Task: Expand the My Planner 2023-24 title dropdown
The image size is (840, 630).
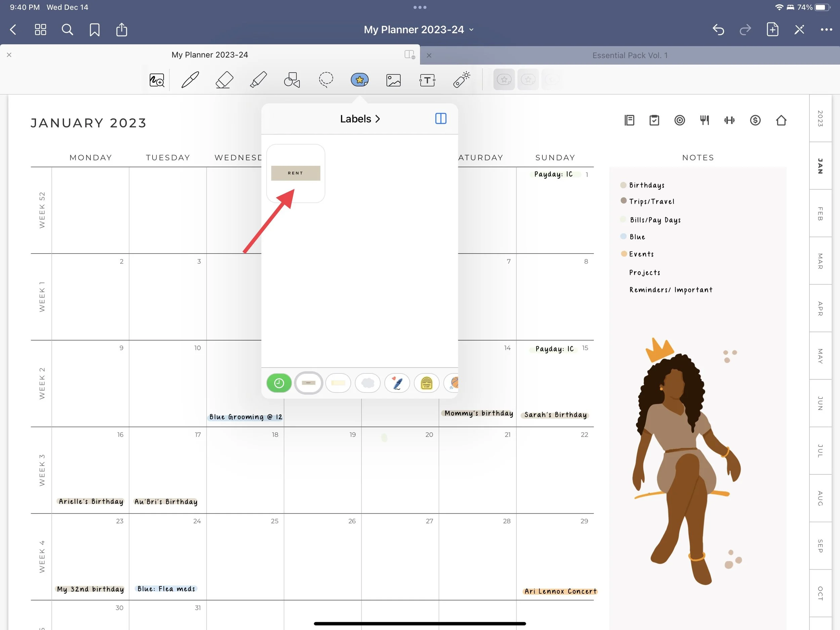Action: point(471,30)
